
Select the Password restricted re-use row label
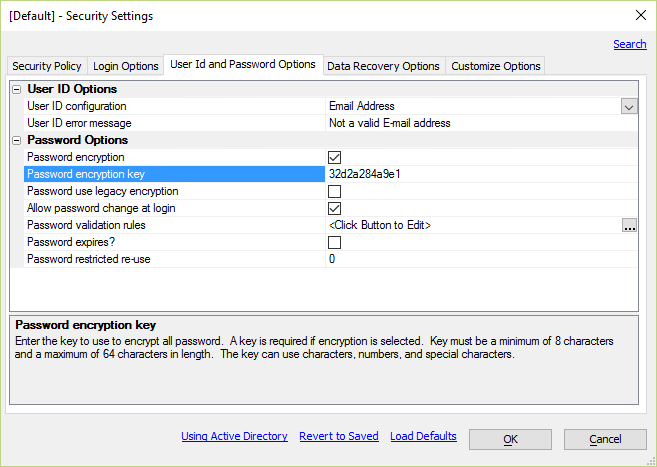(x=89, y=259)
